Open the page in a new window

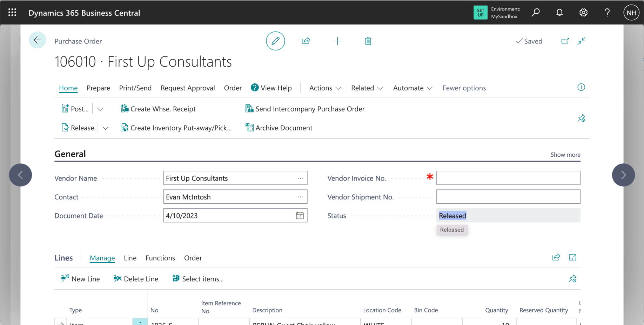coord(565,41)
